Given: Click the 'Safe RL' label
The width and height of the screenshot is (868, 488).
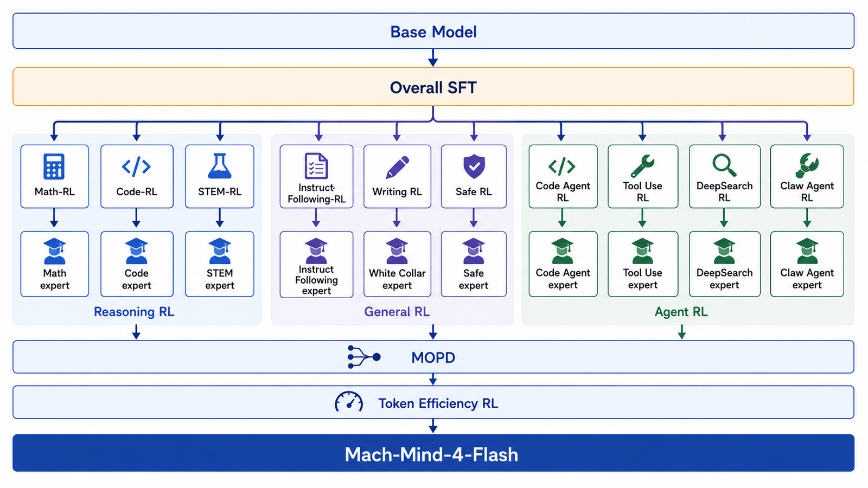Looking at the screenshot, I should (474, 192).
